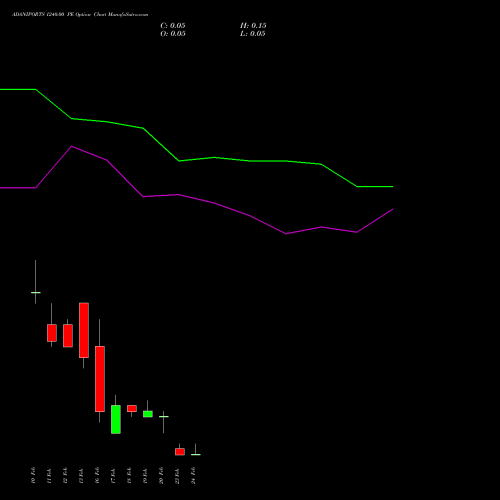Click the 16 Feb date label

click(x=97, y=475)
